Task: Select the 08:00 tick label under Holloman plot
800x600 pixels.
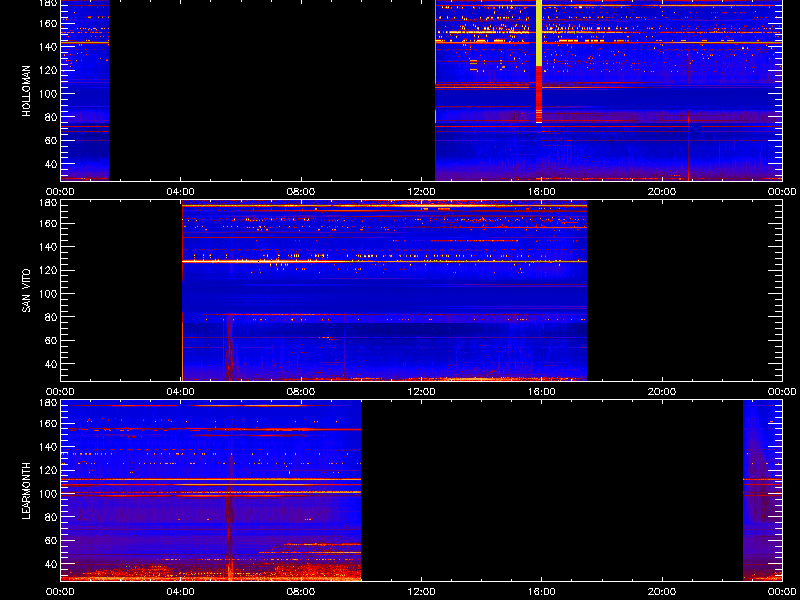Action: [301, 192]
